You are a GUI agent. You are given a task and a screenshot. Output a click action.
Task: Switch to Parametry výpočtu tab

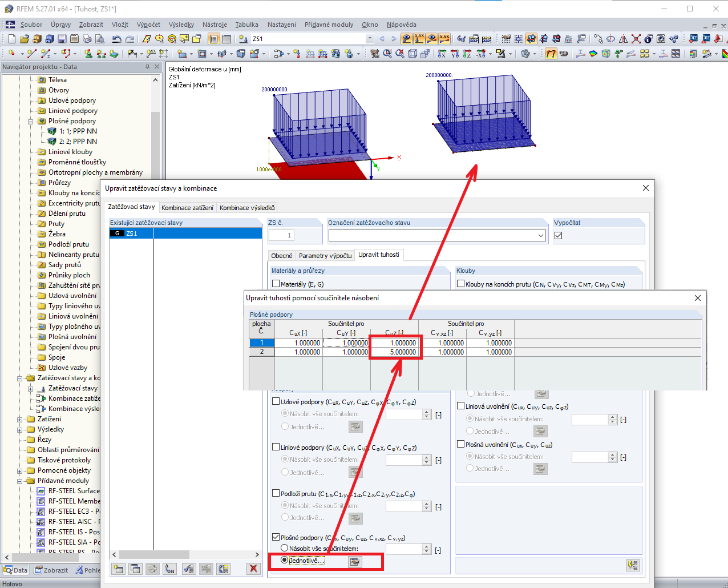tap(325, 256)
